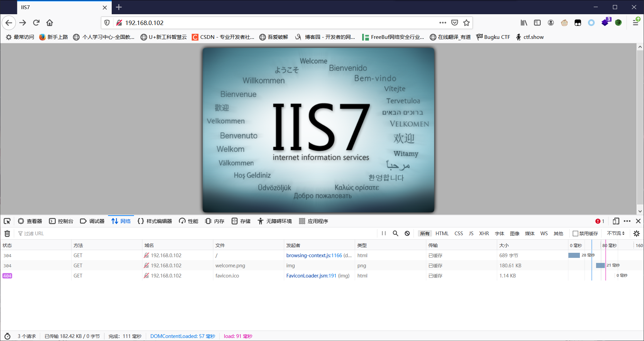This screenshot has width=644, height=341.
Task: Filter requests by WS type
Action: [x=544, y=234]
